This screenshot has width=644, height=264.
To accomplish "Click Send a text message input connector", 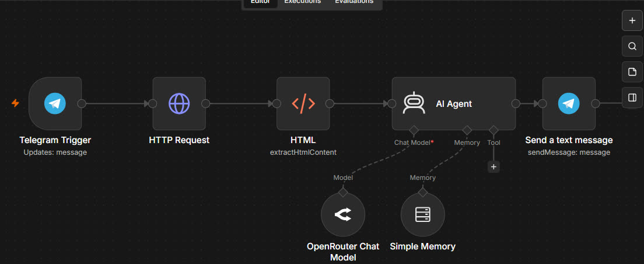I will (x=542, y=103).
